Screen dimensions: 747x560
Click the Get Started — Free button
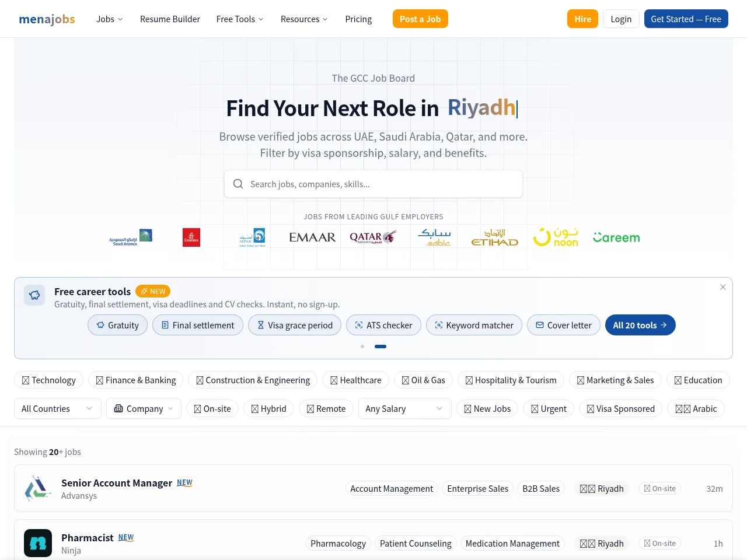point(686,19)
